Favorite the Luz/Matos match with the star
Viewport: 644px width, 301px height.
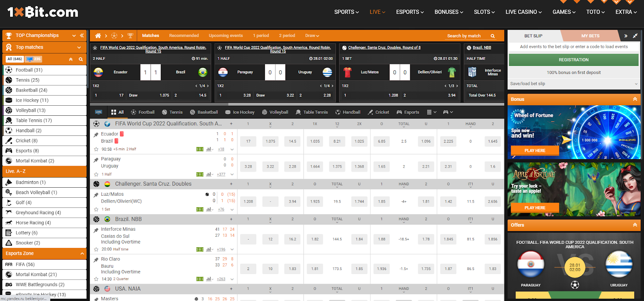tap(96, 209)
